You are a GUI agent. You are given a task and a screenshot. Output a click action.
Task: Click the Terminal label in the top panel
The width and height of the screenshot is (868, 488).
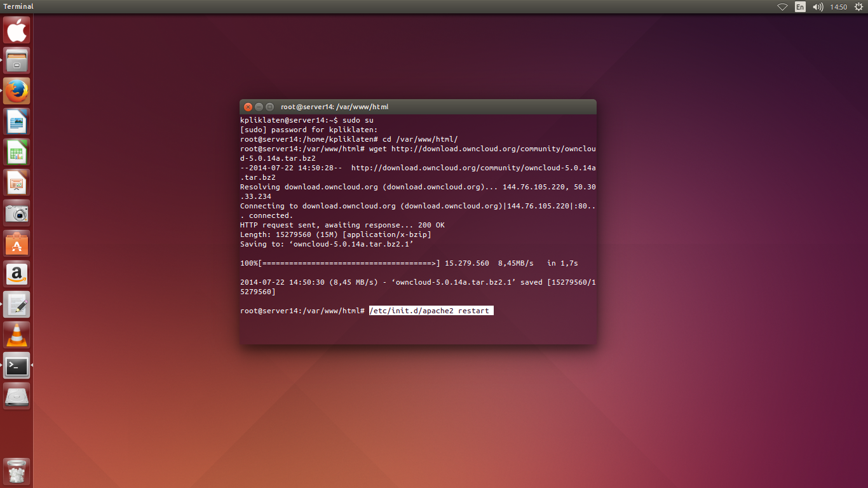pyautogui.click(x=18, y=6)
